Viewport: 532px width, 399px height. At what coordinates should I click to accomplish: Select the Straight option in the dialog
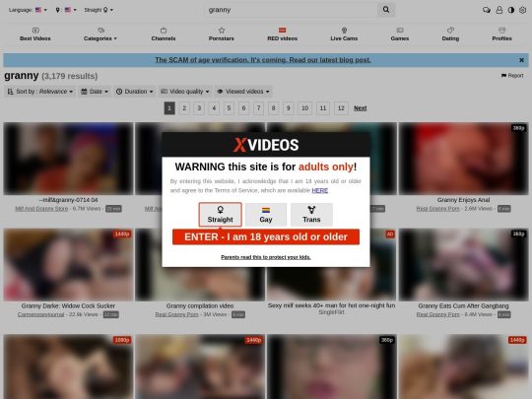tap(221, 215)
